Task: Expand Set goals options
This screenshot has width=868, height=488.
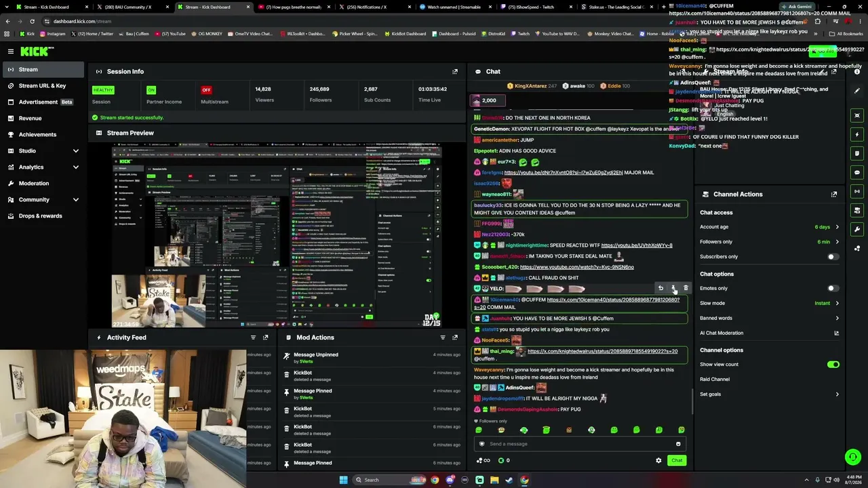Action: [769, 394]
